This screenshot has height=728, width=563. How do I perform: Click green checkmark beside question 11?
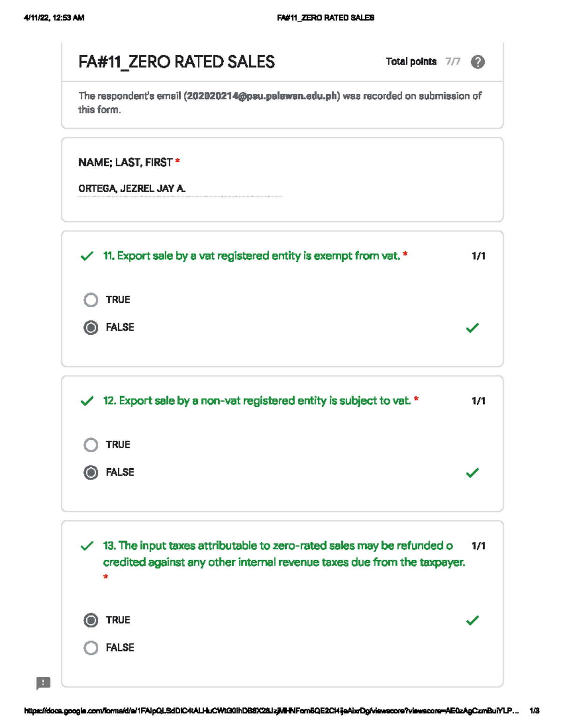[x=87, y=256]
